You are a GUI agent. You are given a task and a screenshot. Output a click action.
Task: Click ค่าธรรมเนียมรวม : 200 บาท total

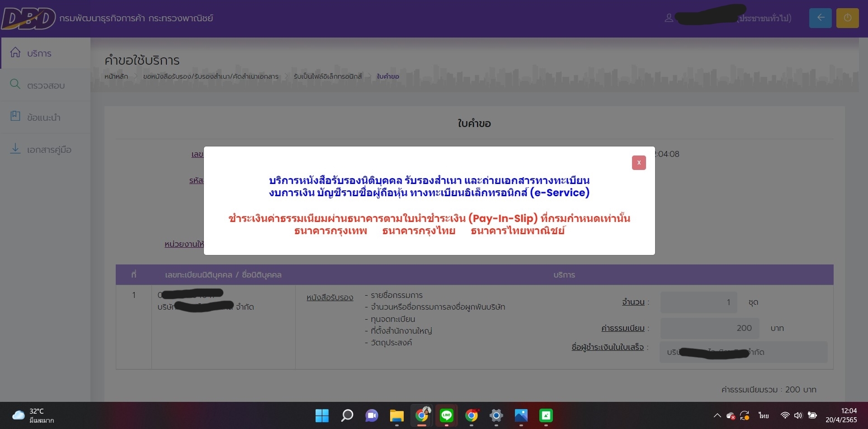[769, 390]
